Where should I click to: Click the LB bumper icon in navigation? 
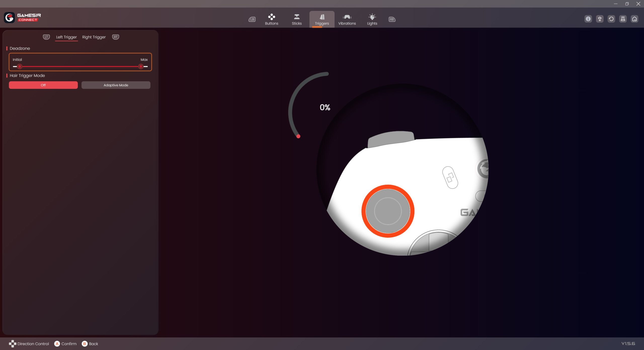point(252,19)
